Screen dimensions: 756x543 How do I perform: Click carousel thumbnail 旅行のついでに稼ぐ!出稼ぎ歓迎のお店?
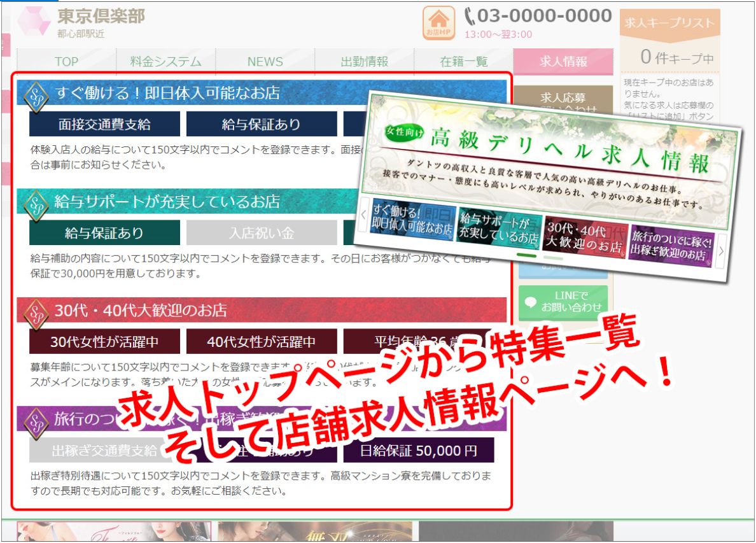point(670,246)
